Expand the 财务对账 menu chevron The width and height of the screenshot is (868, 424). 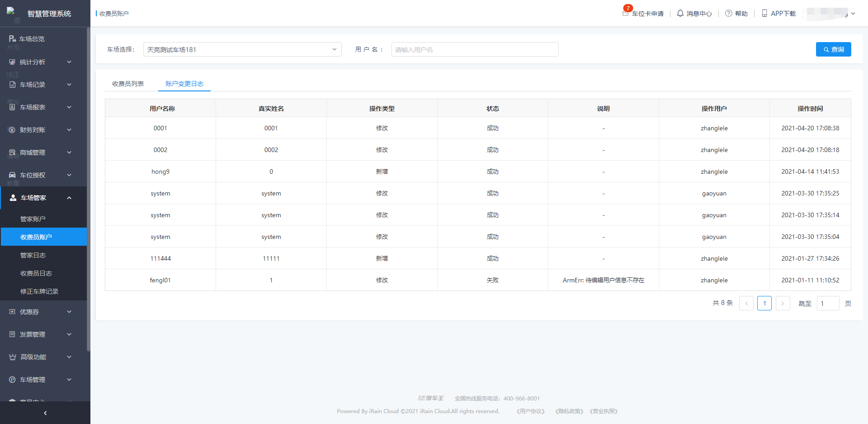(69, 130)
